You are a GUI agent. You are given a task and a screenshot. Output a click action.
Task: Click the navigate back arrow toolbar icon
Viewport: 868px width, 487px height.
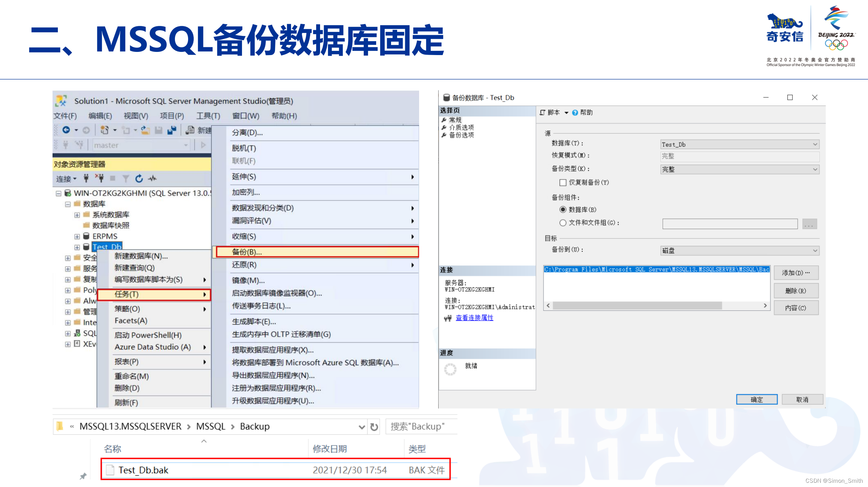tap(66, 130)
